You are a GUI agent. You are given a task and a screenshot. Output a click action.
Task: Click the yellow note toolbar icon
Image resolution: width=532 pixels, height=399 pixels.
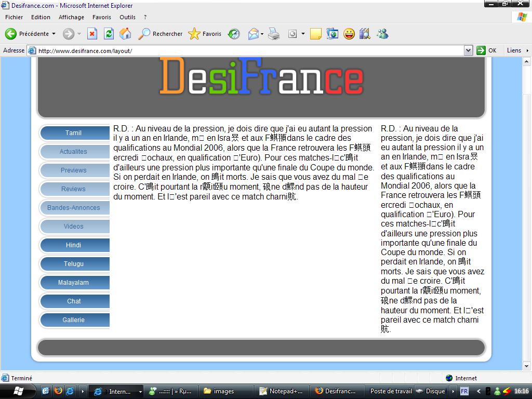point(315,34)
